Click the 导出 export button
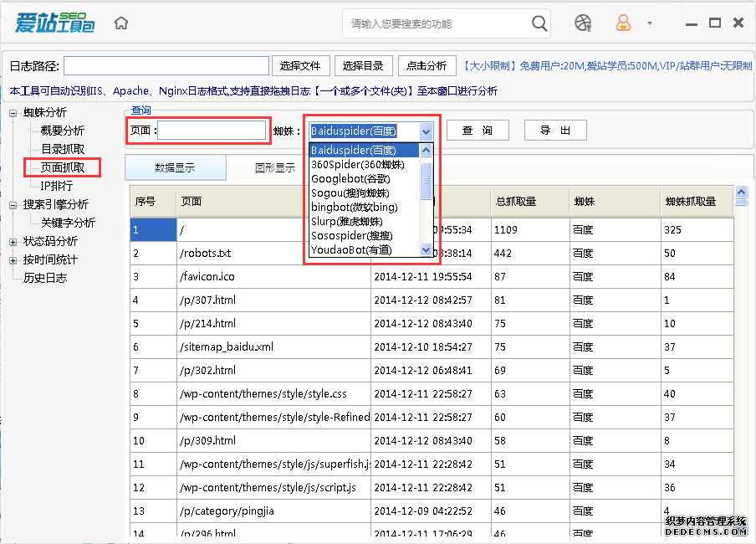This screenshot has height=544, width=756. (x=555, y=131)
